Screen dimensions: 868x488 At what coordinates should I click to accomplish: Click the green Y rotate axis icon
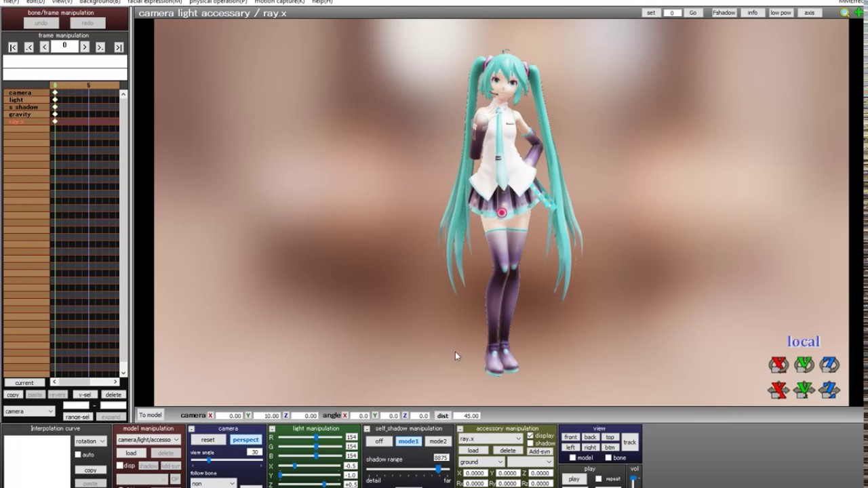tap(804, 365)
